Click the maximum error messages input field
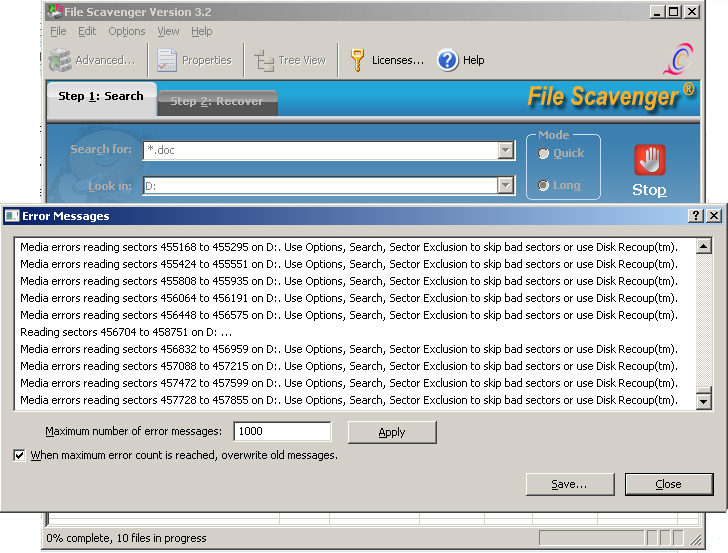This screenshot has height=553, width=728. [x=282, y=431]
